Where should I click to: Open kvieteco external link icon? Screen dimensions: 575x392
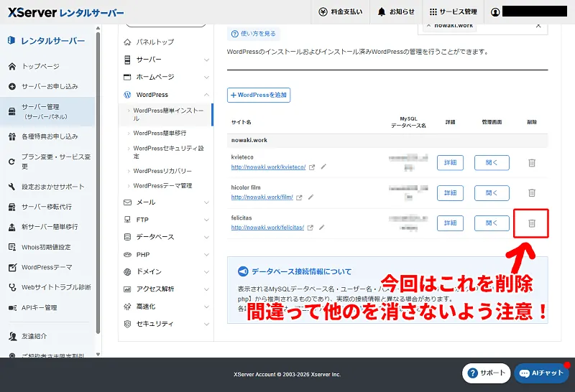pos(312,167)
